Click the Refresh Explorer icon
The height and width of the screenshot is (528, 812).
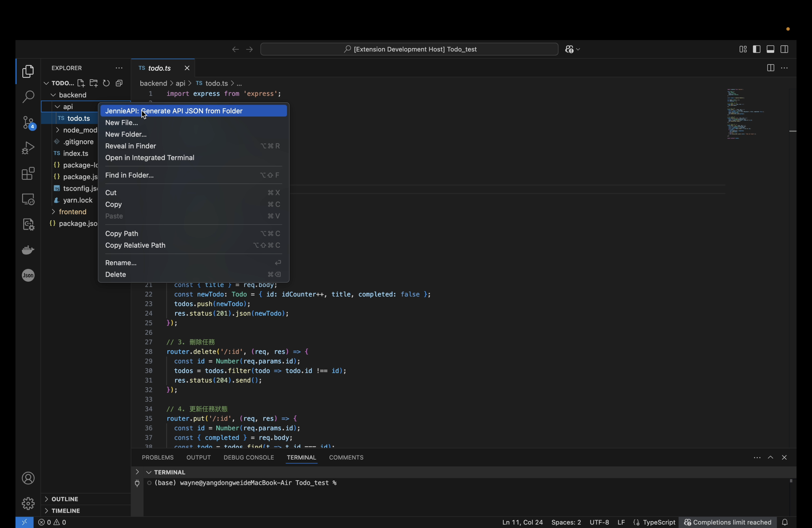point(106,83)
